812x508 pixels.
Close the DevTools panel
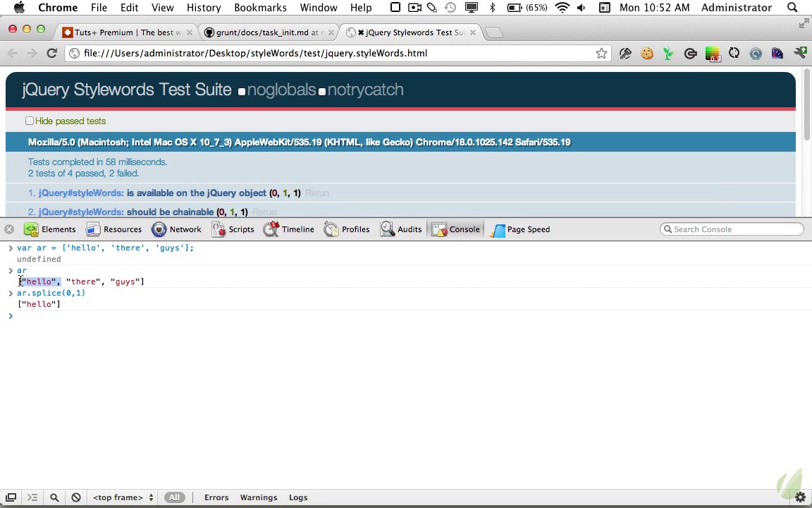pyautogui.click(x=8, y=229)
